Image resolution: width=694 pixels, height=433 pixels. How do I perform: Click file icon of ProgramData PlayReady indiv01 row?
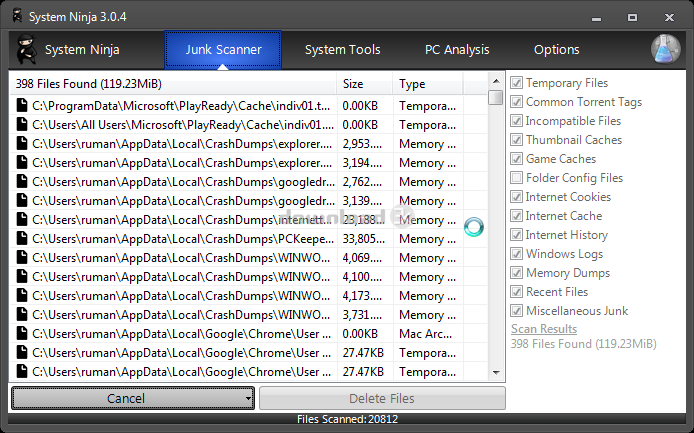pyautogui.click(x=22, y=106)
